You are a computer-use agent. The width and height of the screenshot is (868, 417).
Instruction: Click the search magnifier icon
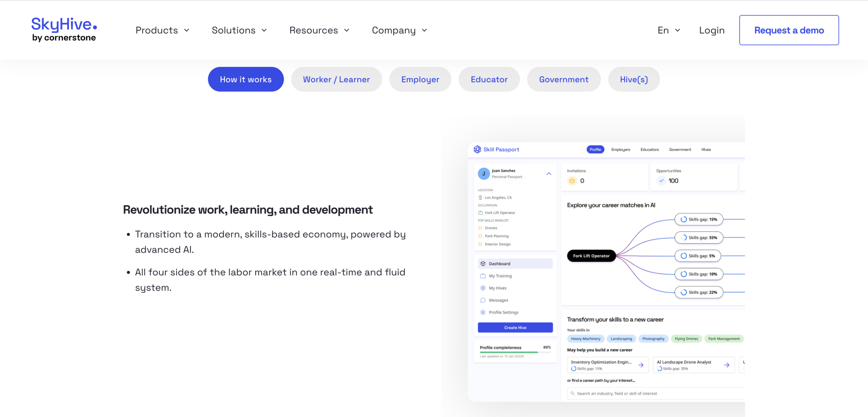pos(573,394)
